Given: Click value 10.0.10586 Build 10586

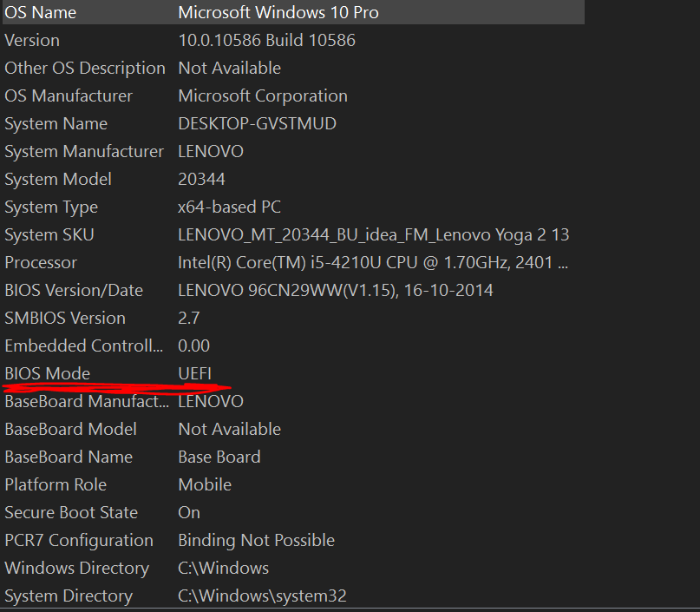Looking at the screenshot, I should (266, 40).
